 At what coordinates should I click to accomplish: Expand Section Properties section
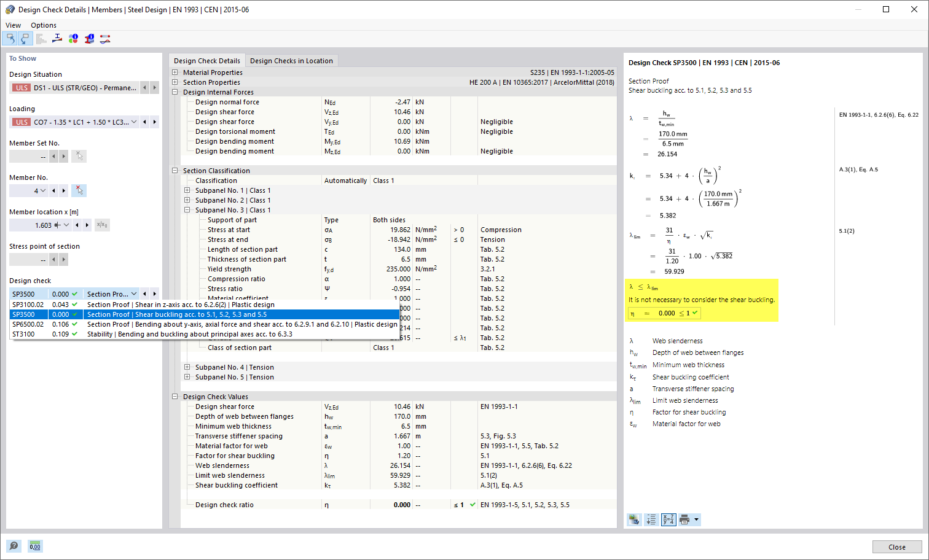tap(175, 82)
